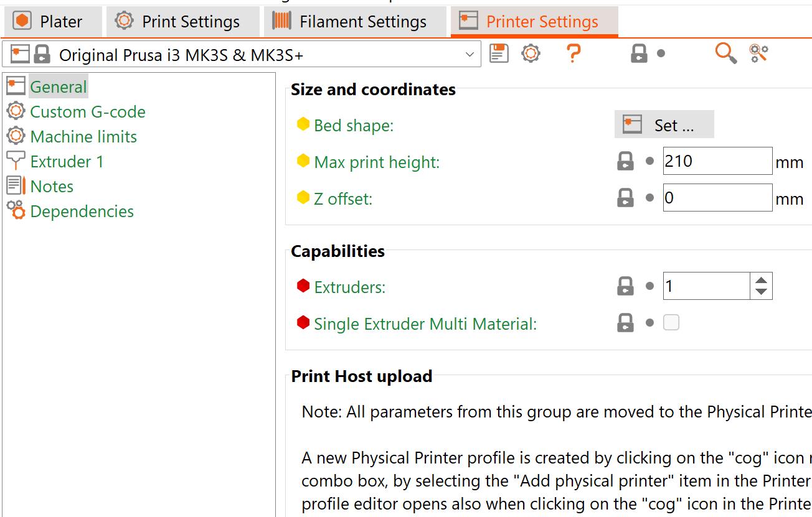Viewport: 812px width, 517px height.
Task: Open the compare presets icon
Action: [758, 54]
